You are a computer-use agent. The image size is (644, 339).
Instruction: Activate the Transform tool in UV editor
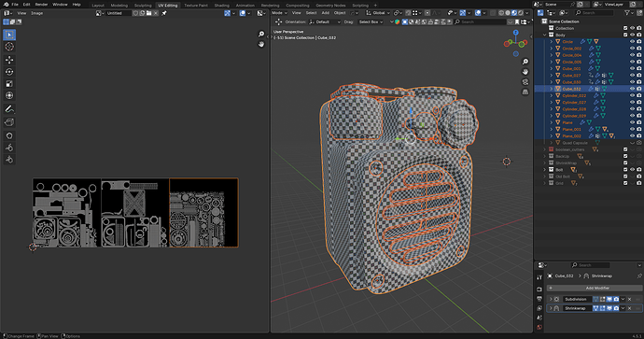point(9,96)
